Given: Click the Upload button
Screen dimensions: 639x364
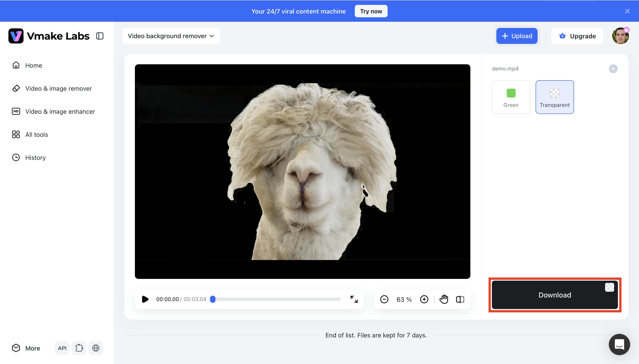Looking at the screenshot, I should point(517,36).
